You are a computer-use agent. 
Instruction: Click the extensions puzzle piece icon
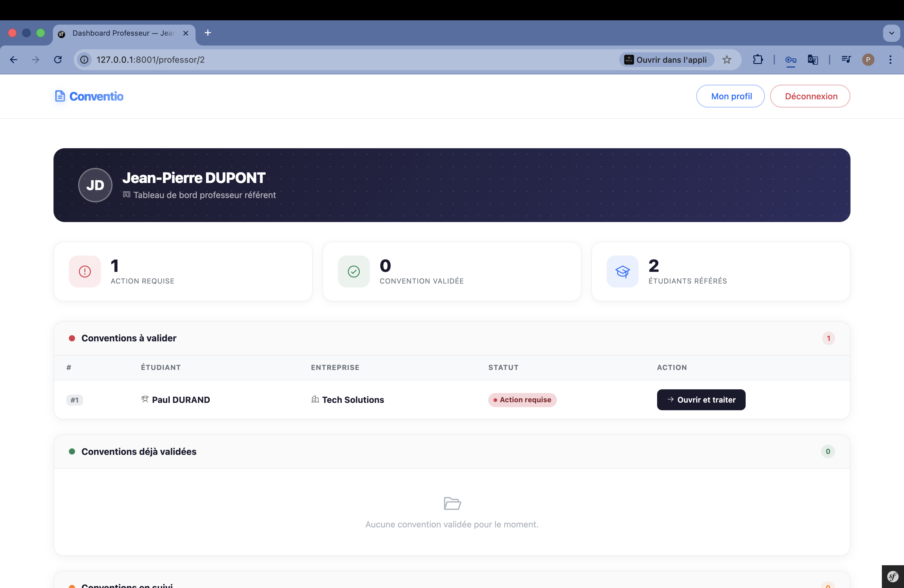[x=758, y=60]
